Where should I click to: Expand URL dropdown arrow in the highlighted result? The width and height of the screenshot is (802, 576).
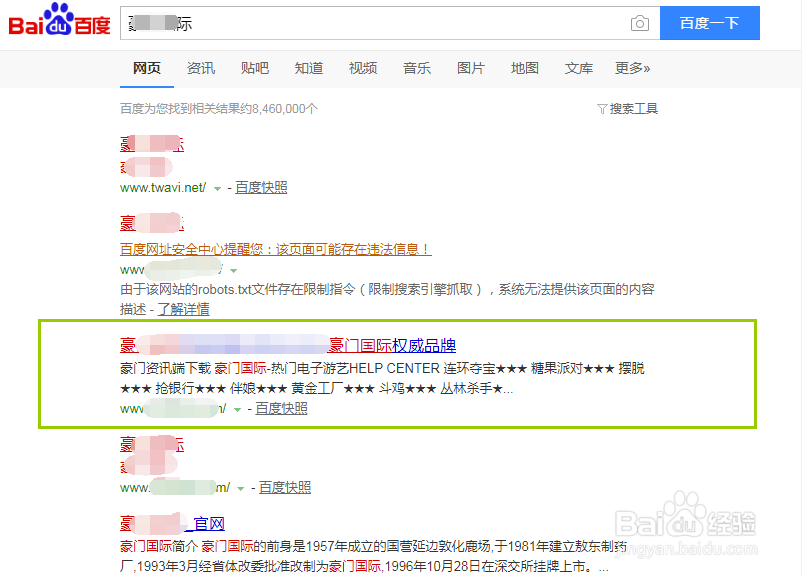(x=237, y=409)
